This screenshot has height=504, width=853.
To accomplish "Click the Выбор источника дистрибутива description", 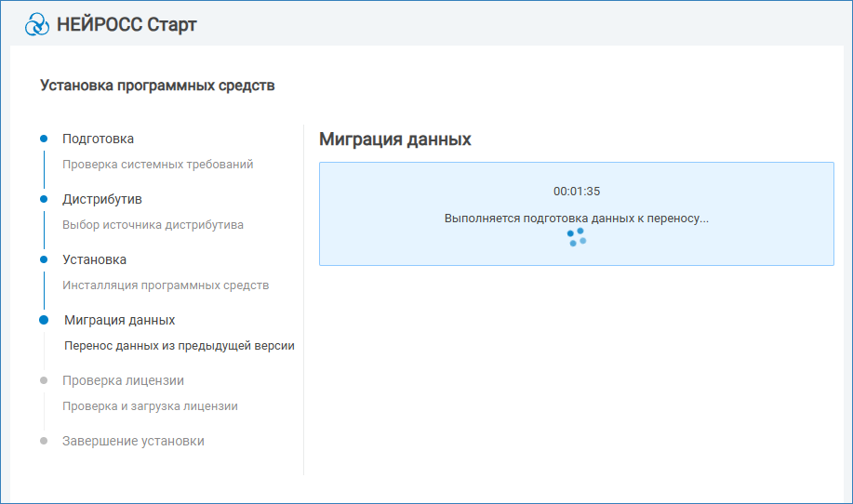I will pyautogui.click(x=153, y=225).
